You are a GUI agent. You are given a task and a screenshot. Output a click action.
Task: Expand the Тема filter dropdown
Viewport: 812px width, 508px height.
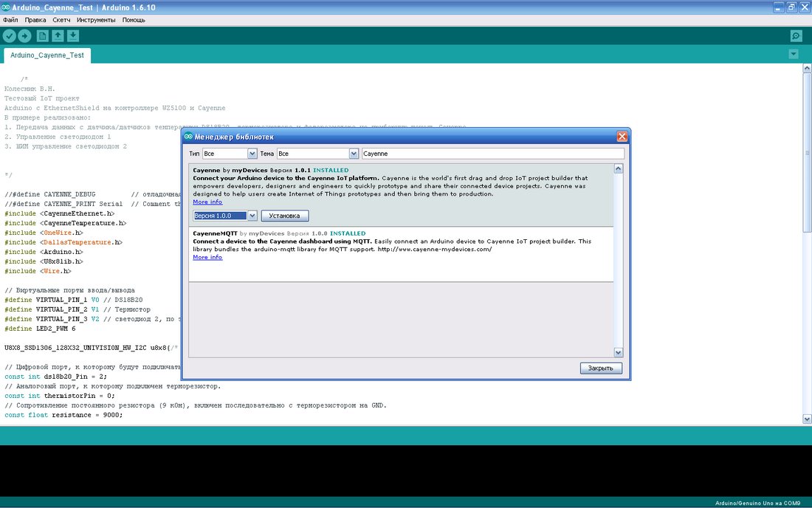click(353, 154)
